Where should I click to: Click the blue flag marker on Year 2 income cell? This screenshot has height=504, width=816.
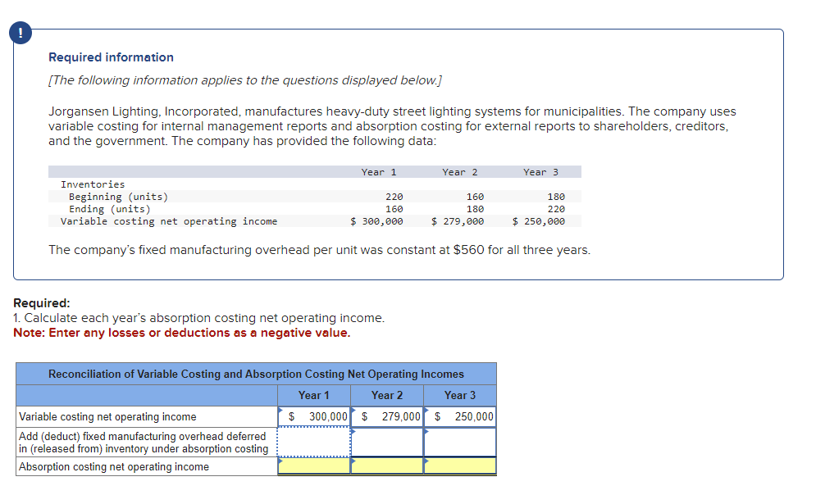[353, 411]
